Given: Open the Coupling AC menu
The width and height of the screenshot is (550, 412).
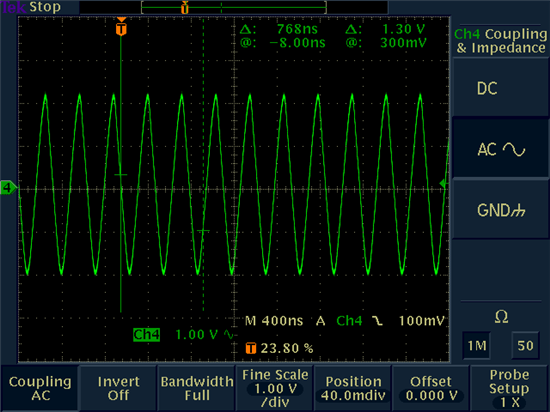Looking at the screenshot, I should (x=40, y=388).
